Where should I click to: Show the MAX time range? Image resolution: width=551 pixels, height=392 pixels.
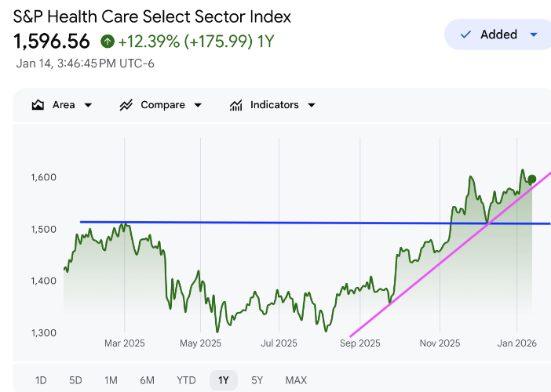[296, 380]
